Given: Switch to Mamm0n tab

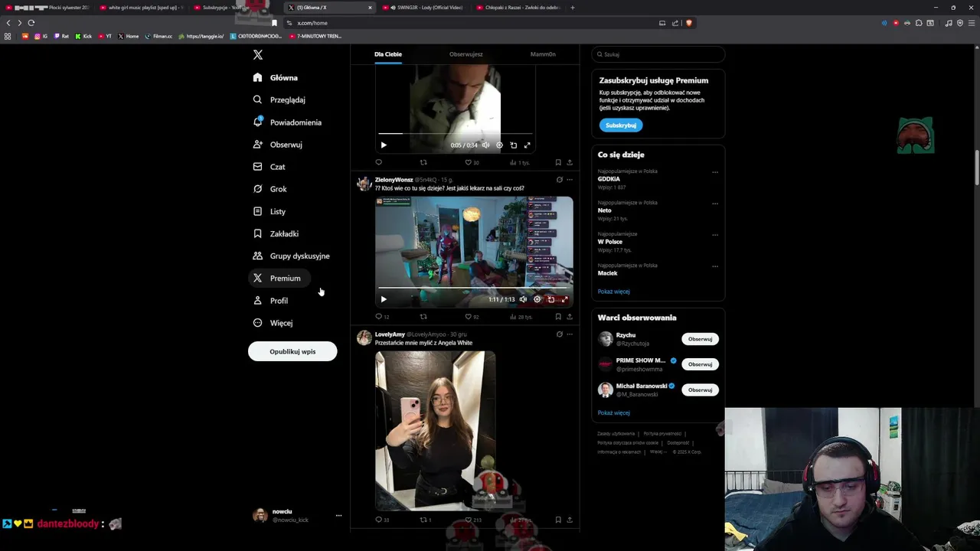Looking at the screenshot, I should (x=543, y=54).
